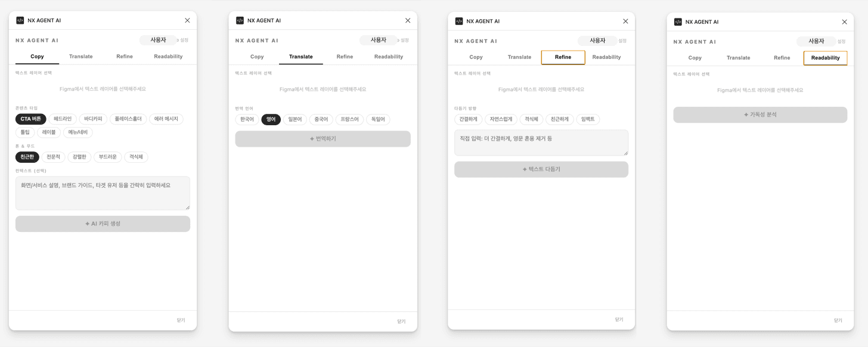Screen dimensions: 868x347
Task: Click the sparkle icon on 번역하기 button
Action: (312, 139)
